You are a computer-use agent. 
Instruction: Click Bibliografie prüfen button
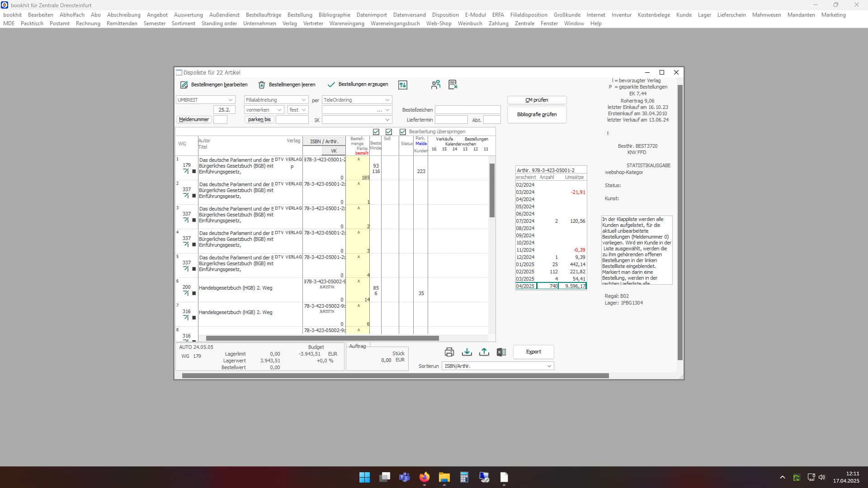point(537,114)
